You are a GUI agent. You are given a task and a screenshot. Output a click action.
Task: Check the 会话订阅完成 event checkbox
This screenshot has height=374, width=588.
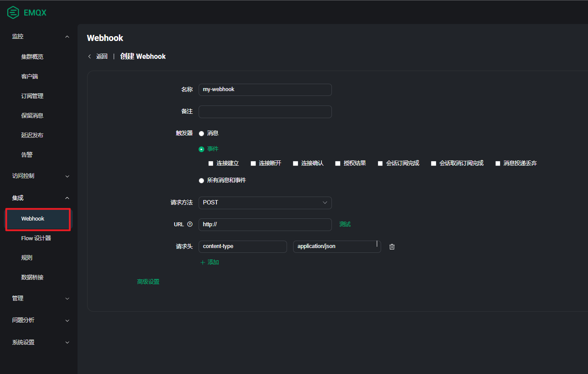click(x=380, y=163)
